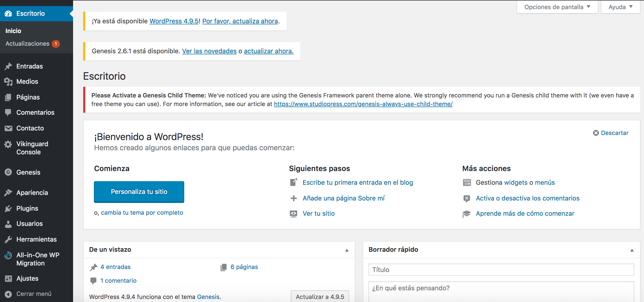
Task: Click the pencil icon beside Escribe tu primera entrada
Action: tap(294, 182)
